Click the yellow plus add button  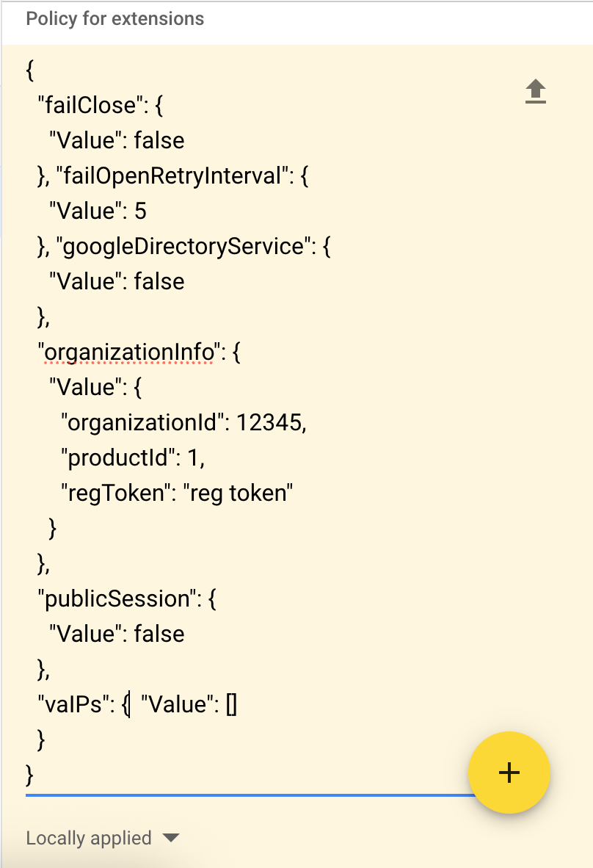pyautogui.click(x=509, y=773)
